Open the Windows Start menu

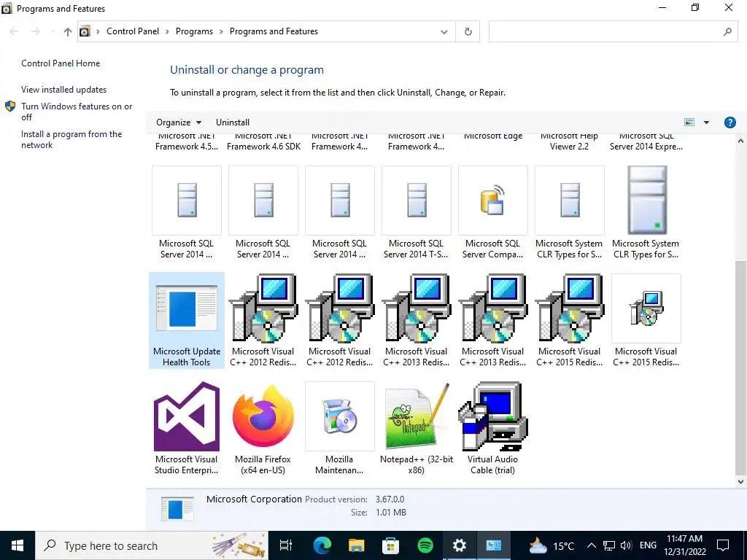pos(18,545)
